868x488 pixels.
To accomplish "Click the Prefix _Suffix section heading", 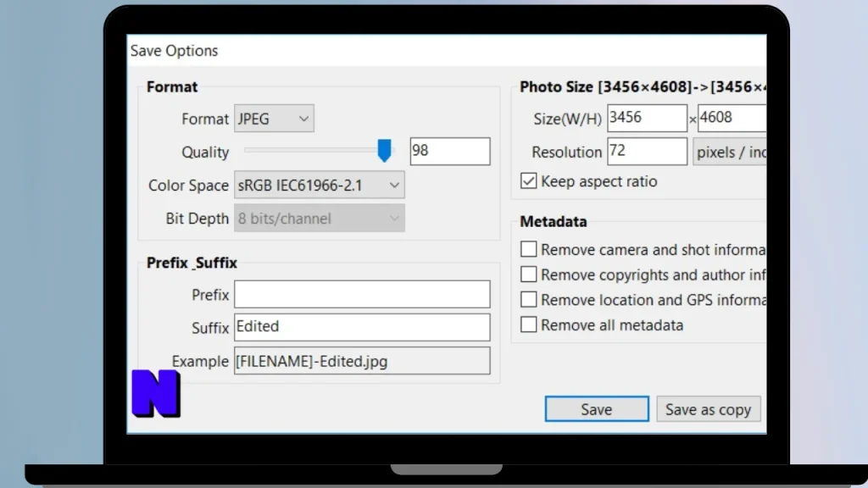I will pos(192,263).
